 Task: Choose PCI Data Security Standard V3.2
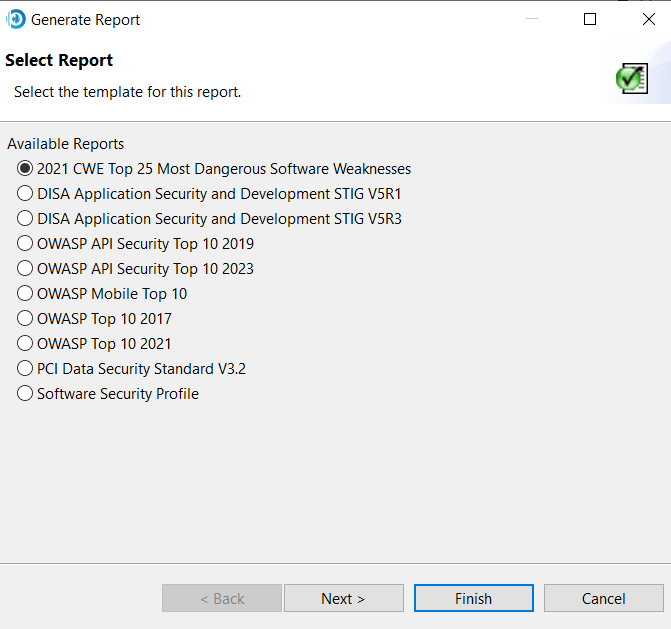pyautogui.click(x=25, y=369)
